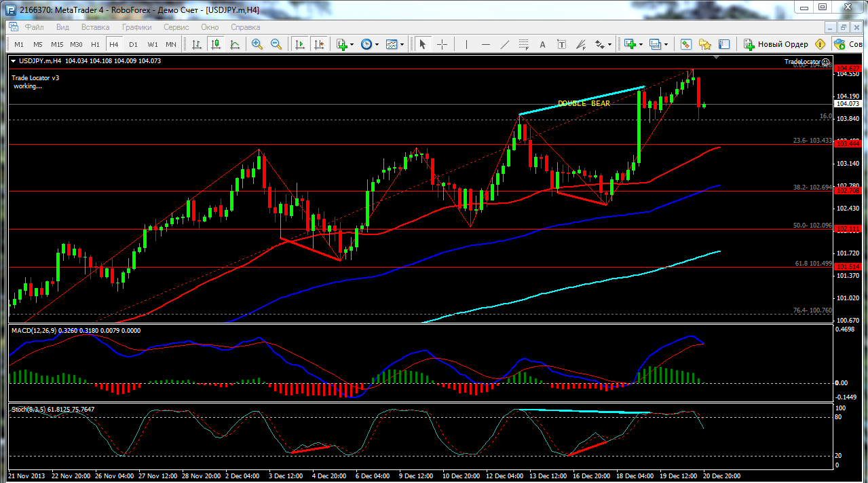868x483 pixels.
Task: Expand the profiles dropdown arrow
Action: 665,44
